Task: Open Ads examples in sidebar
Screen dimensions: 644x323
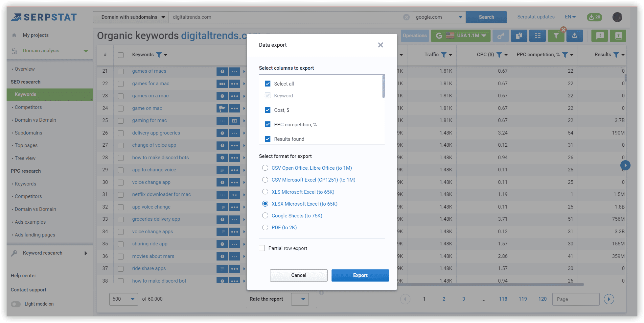Action: click(30, 222)
